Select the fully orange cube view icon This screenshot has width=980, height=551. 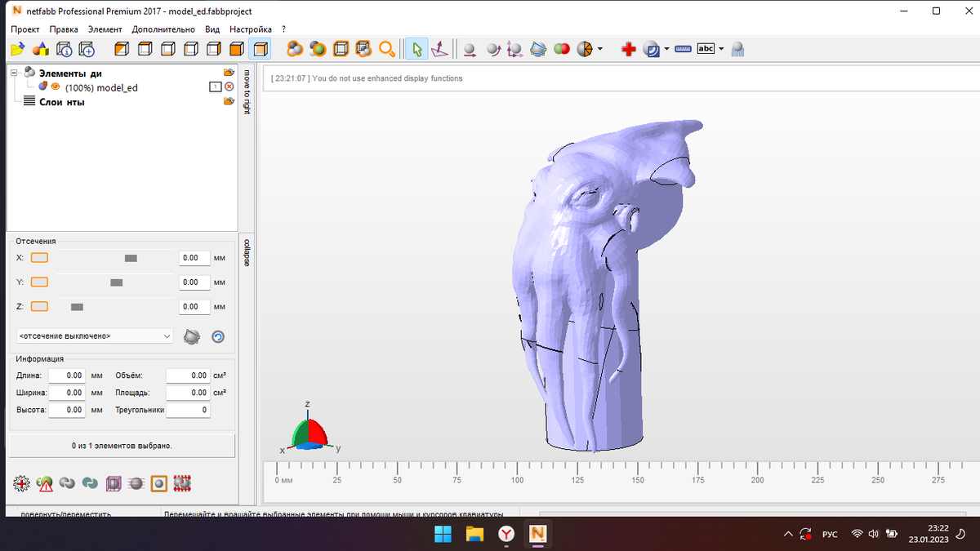pos(236,50)
